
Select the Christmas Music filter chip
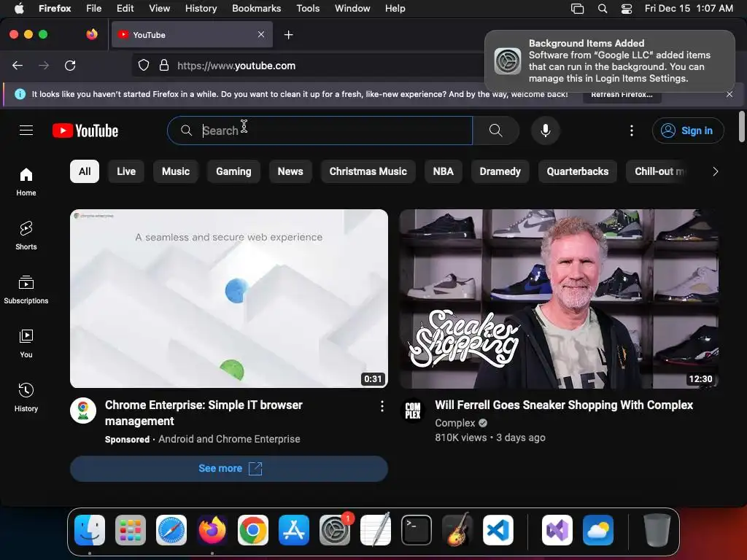[368, 171]
